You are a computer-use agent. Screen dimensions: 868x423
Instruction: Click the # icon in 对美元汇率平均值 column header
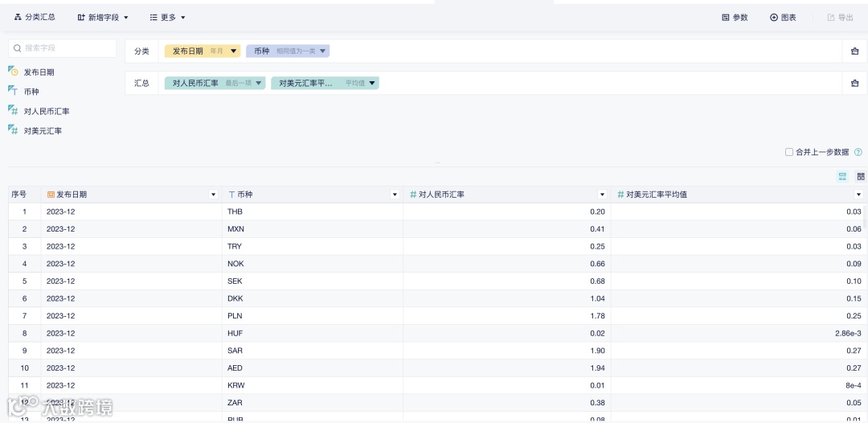point(620,195)
